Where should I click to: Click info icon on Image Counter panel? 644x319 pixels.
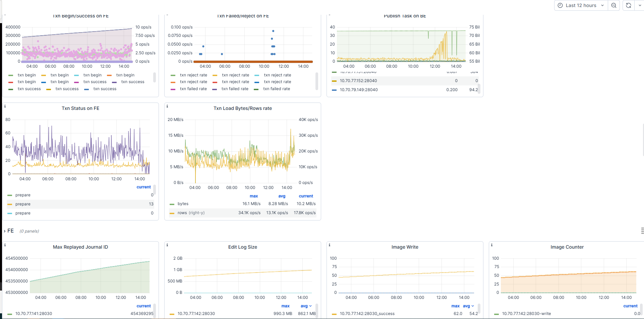492,245
